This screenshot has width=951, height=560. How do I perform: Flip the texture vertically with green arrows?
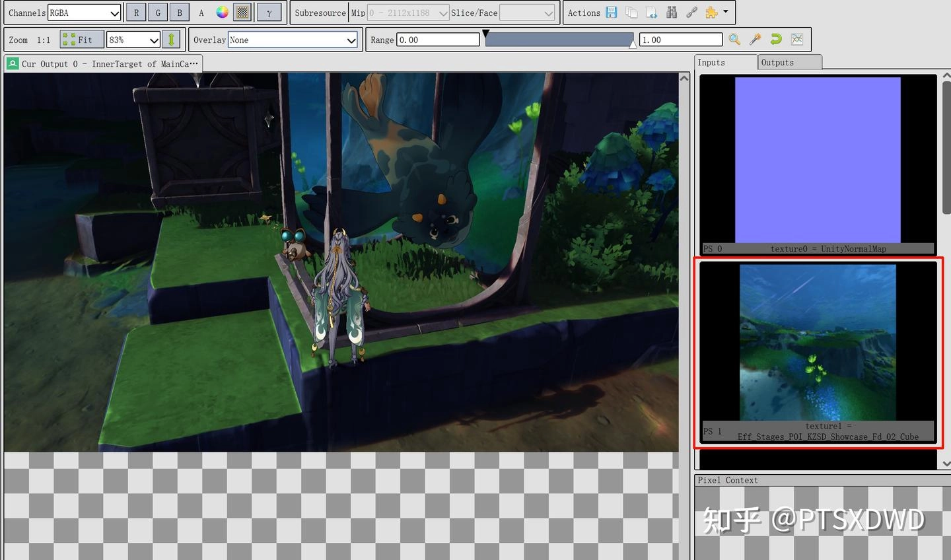point(171,40)
